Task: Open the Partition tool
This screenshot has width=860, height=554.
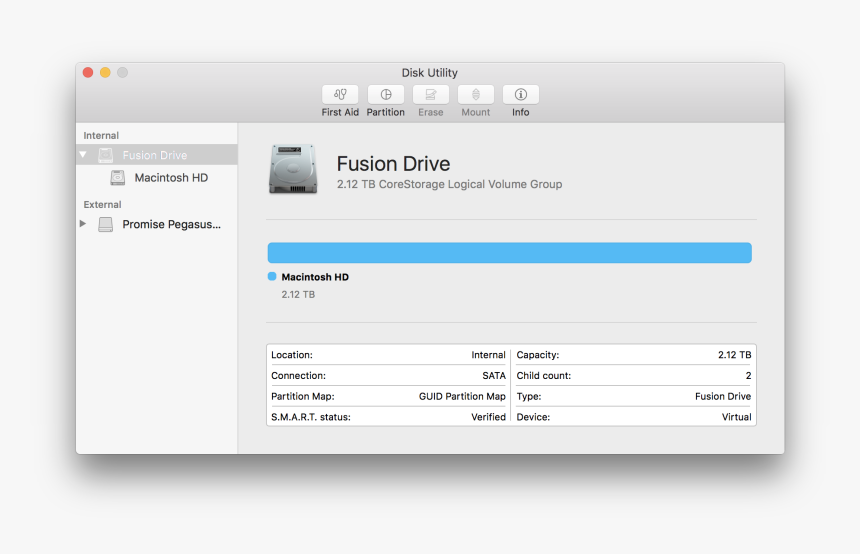Action: [386, 94]
